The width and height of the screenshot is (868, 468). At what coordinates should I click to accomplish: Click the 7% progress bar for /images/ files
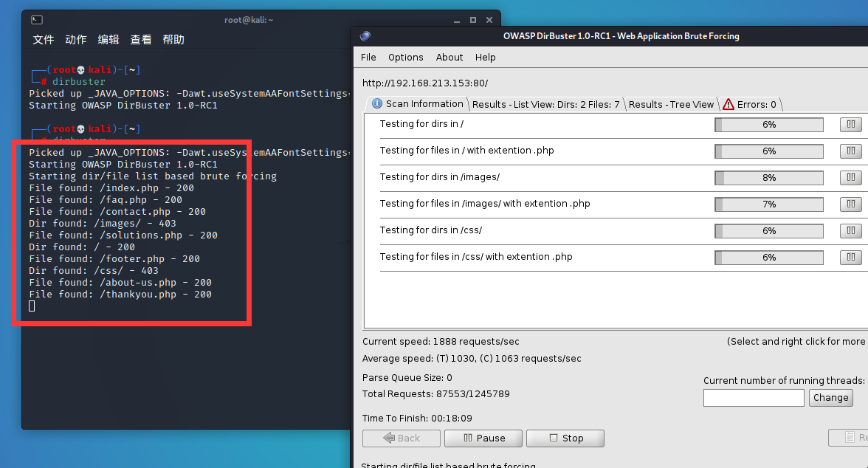tap(769, 204)
